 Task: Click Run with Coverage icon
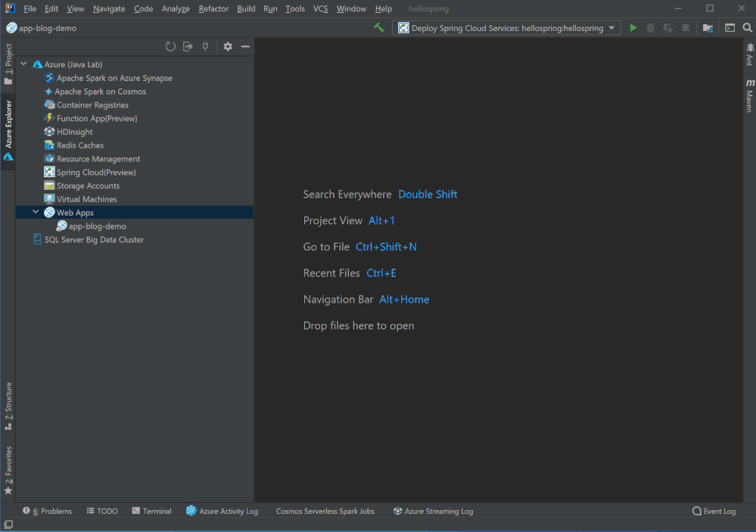[x=667, y=28]
